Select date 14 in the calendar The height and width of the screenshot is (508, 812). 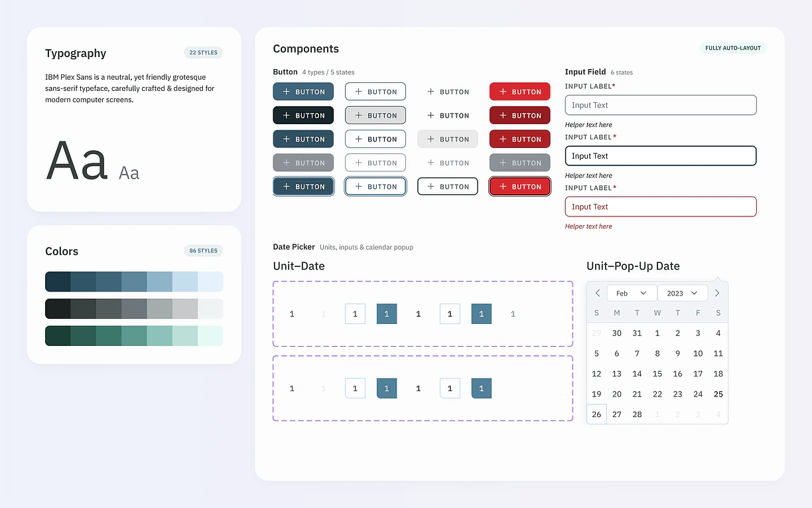[637, 374]
